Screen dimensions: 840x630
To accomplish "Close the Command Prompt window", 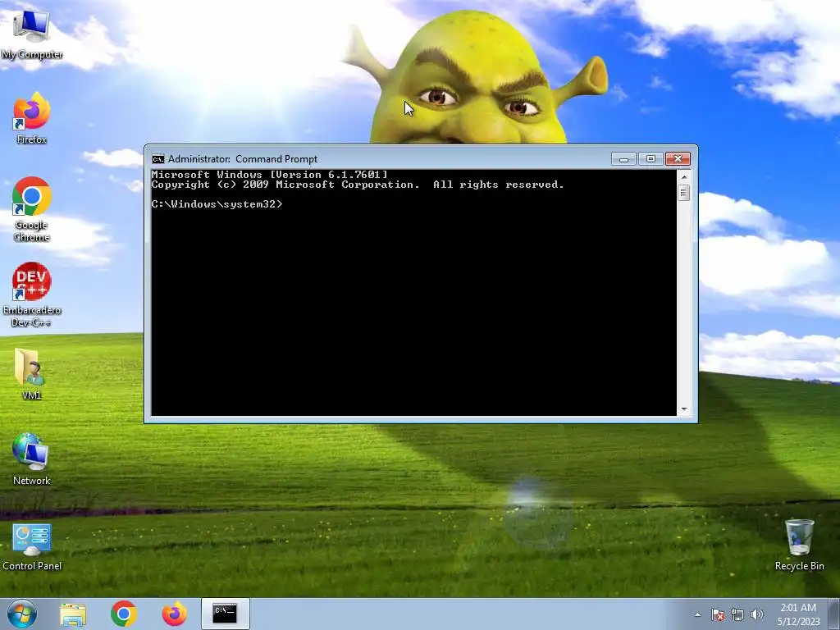I will click(678, 159).
